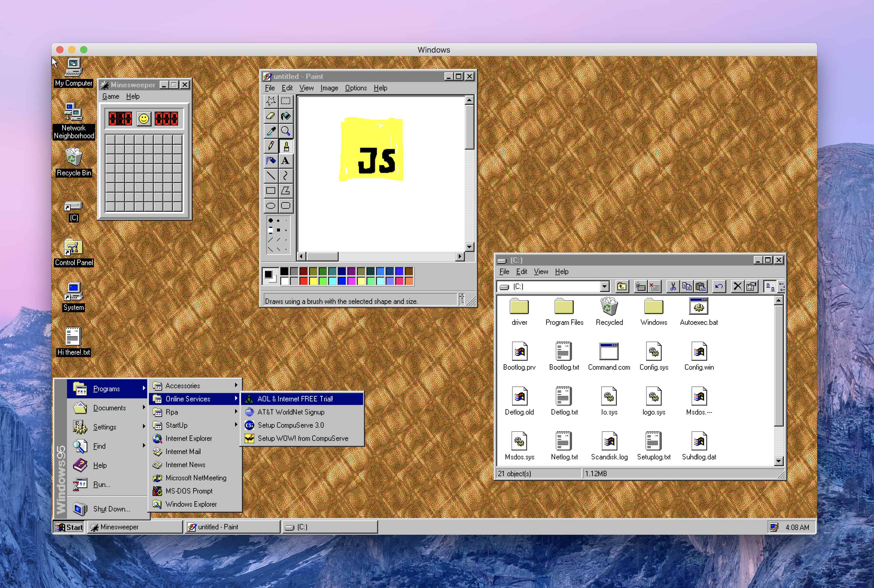This screenshot has width=874, height=588.
Task: Select the Magnifier tool in Paint
Action: (286, 131)
